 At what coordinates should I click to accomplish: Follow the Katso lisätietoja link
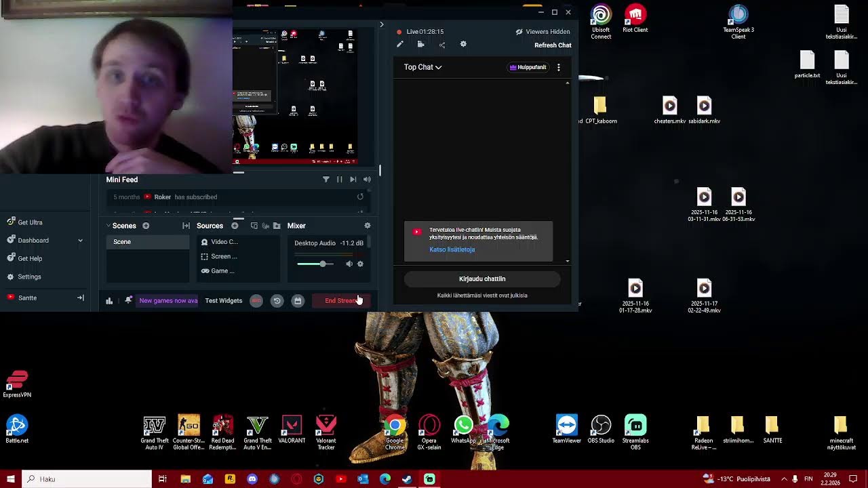(x=452, y=249)
